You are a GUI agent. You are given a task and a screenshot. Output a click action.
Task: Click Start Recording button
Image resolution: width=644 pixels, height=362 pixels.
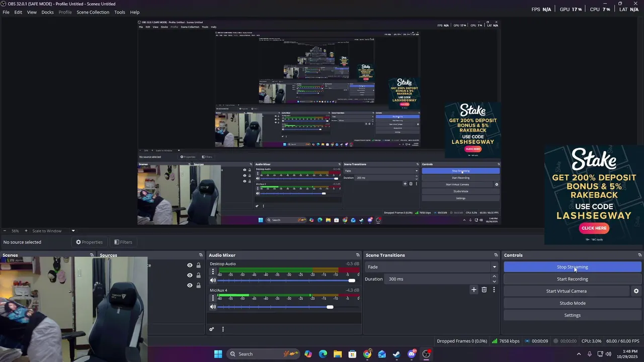573,279
